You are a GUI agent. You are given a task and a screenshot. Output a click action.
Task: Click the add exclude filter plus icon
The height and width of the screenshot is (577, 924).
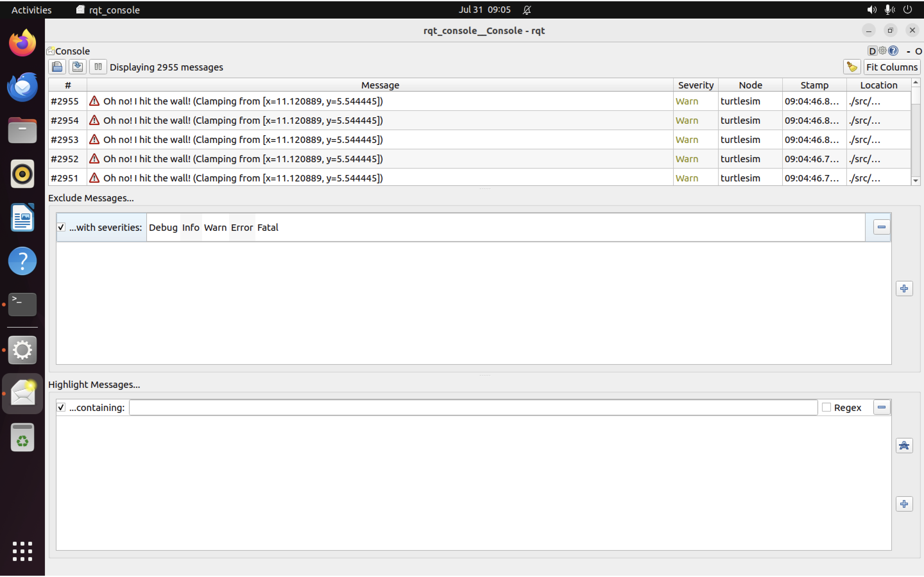coord(904,288)
